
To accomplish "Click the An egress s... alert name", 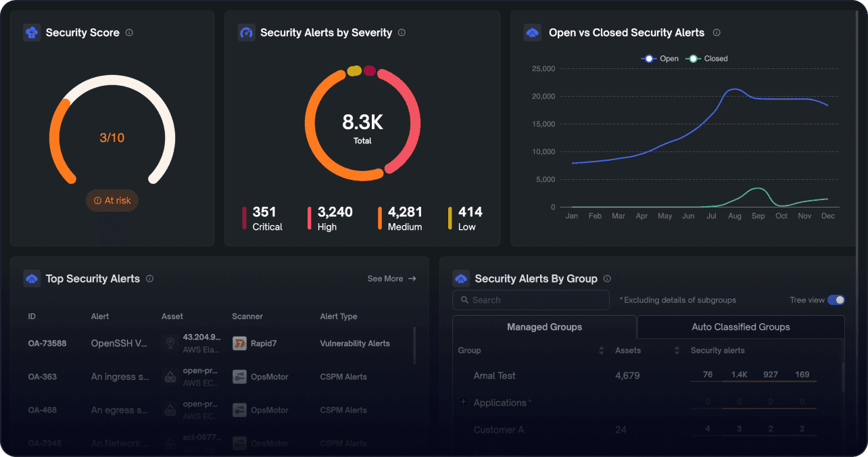I will [x=120, y=410].
